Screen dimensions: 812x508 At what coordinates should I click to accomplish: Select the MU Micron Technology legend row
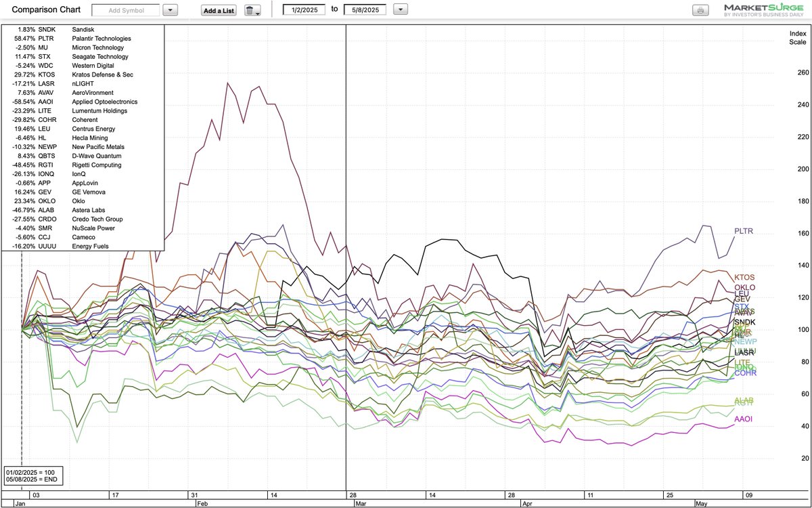tap(82, 47)
